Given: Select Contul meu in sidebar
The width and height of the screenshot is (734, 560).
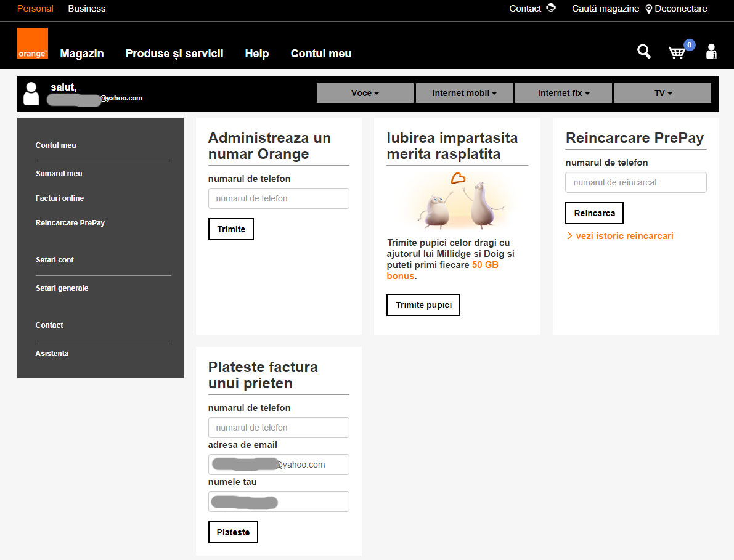Looking at the screenshot, I should [x=55, y=145].
